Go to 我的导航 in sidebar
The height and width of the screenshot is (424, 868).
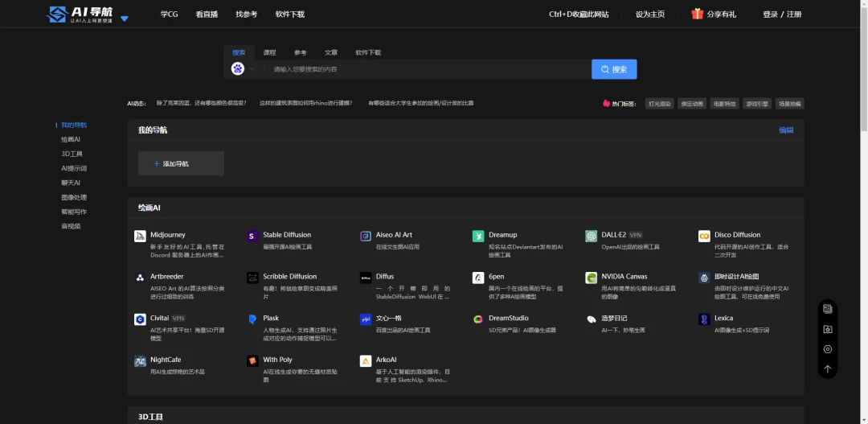coord(74,126)
